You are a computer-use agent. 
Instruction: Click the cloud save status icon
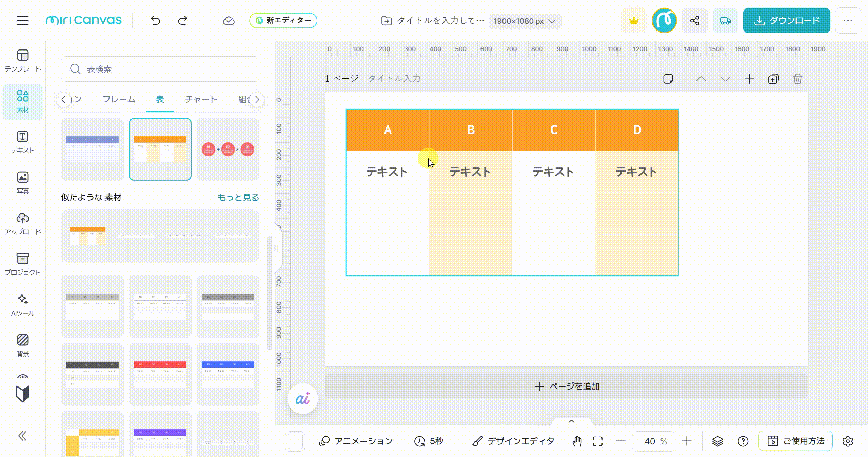pos(229,21)
